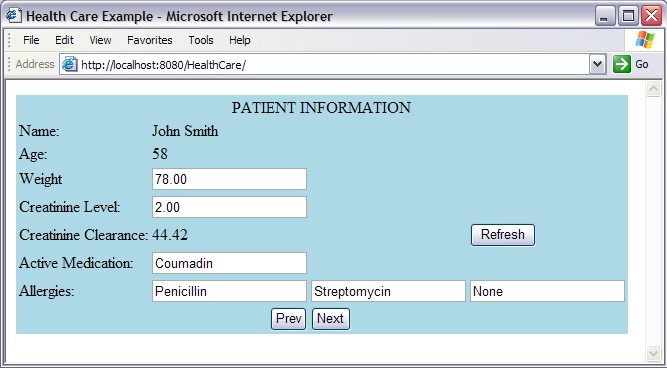This screenshot has width=667, height=368.
Task: Open the Edit menu
Action: [64, 40]
